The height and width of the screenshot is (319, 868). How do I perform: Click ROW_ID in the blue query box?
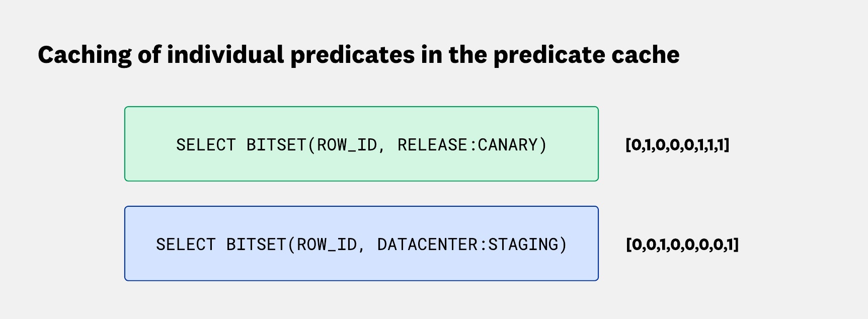(x=326, y=245)
